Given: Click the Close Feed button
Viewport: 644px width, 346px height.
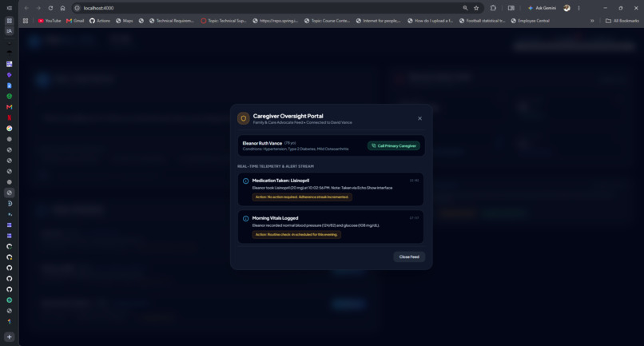Looking at the screenshot, I should pyautogui.click(x=409, y=257).
